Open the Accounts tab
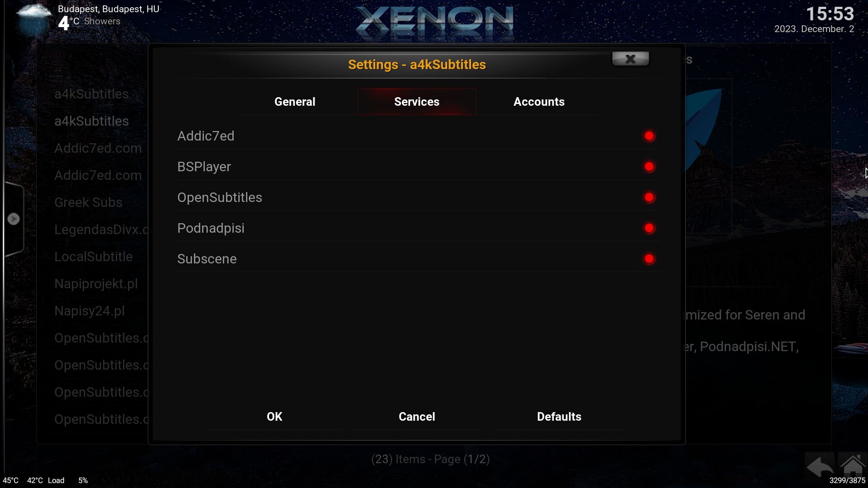This screenshot has width=868, height=488. (539, 102)
